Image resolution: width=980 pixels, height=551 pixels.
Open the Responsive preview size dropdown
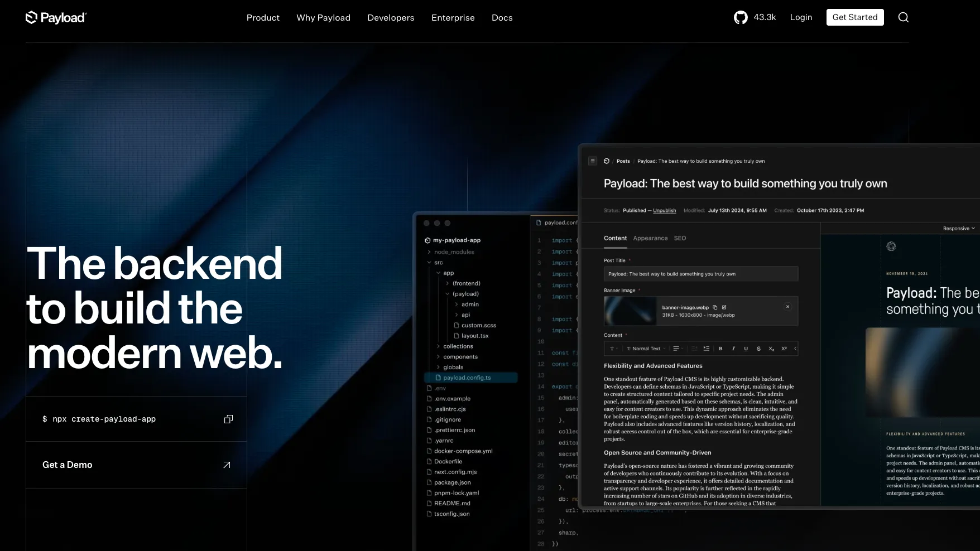point(959,228)
